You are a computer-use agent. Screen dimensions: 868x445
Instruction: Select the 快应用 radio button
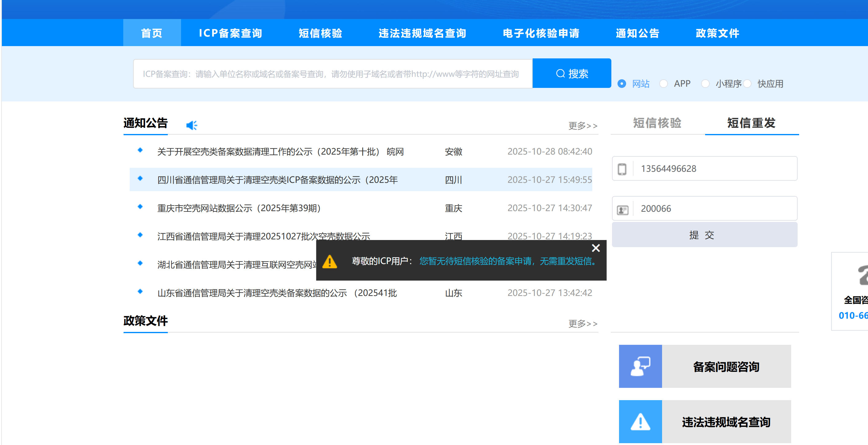[747, 84]
